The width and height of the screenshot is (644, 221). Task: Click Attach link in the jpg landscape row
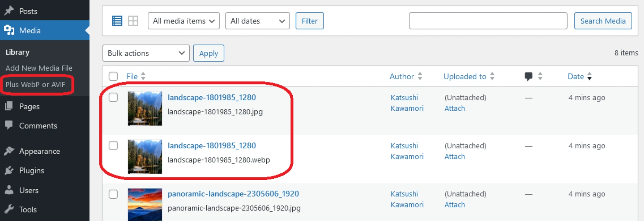click(455, 108)
